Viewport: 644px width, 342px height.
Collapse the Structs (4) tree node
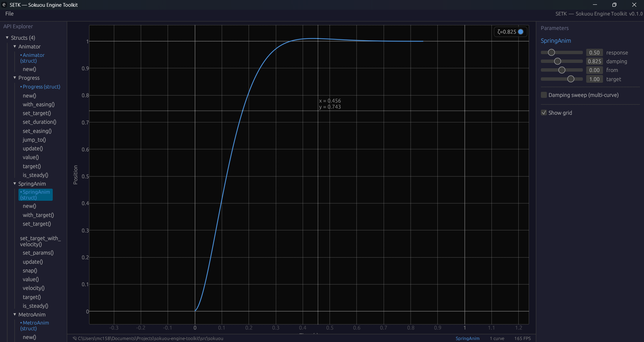[x=7, y=38]
